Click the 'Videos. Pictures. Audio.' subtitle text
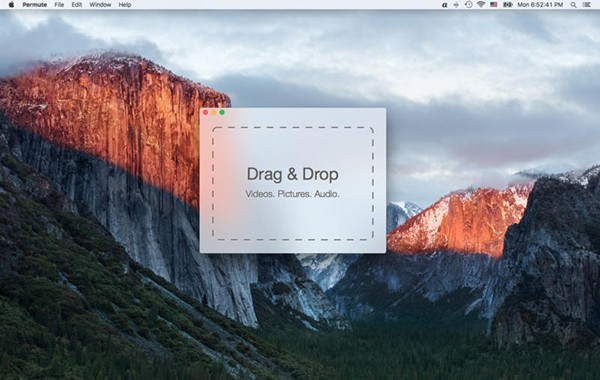The image size is (600, 380). tap(292, 194)
